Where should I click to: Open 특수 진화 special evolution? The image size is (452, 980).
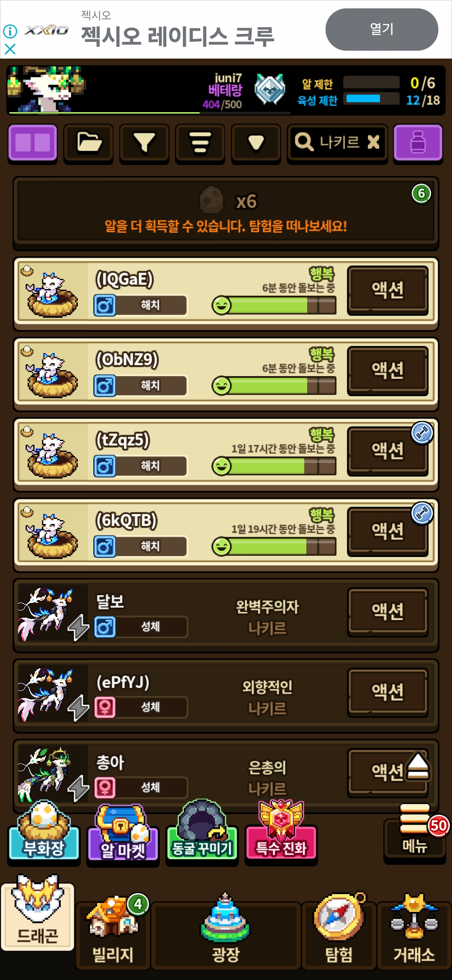pos(281,831)
